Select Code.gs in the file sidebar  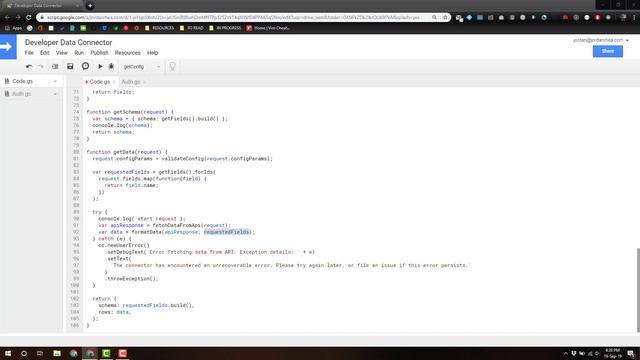pos(22,81)
